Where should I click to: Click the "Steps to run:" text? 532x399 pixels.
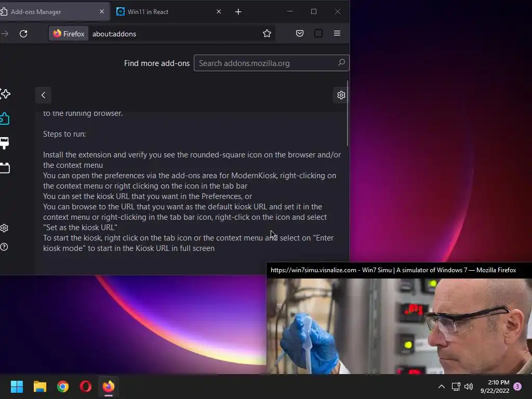click(x=64, y=134)
